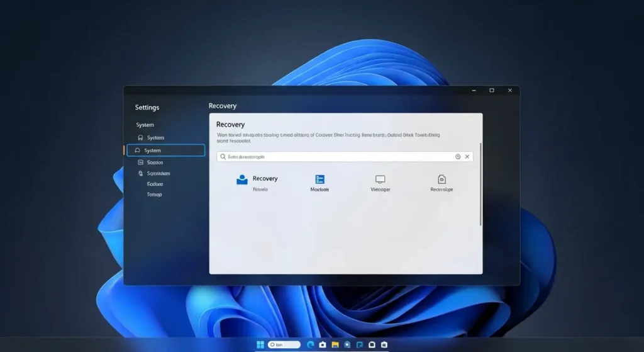Viewport: 644px width, 352px height.
Task: Open the blue Recovery icon tile
Action: pyautogui.click(x=242, y=179)
